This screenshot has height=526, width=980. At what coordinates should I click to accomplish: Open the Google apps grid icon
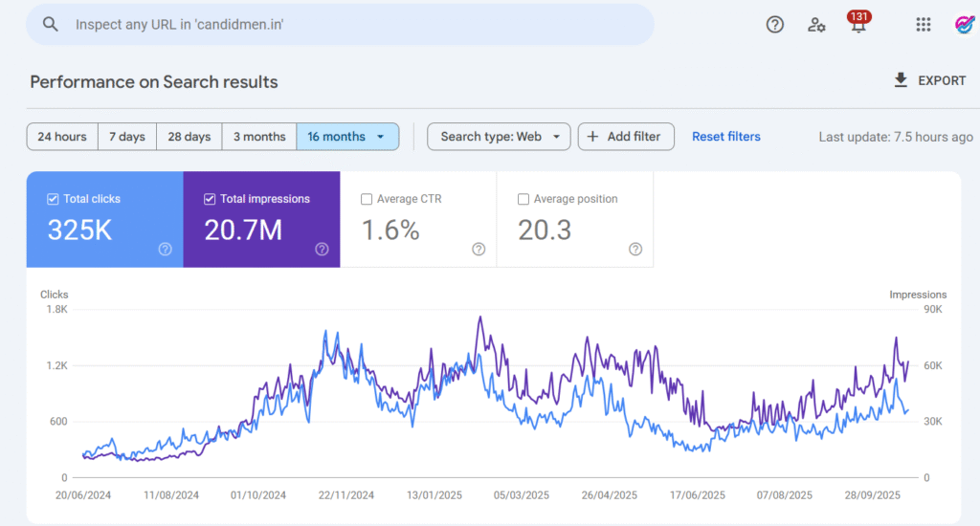(x=924, y=25)
